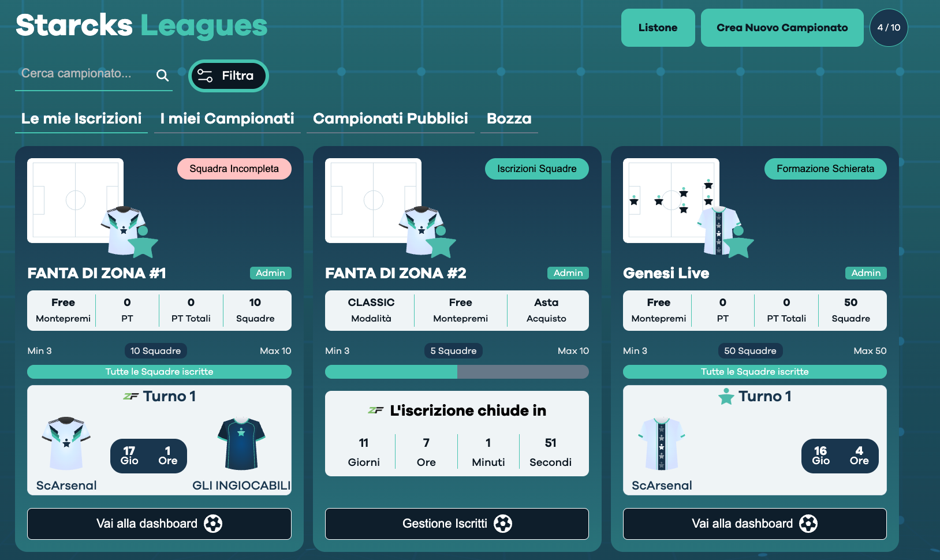Click L'iscrizione chiude in heading

tap(468, 410)
